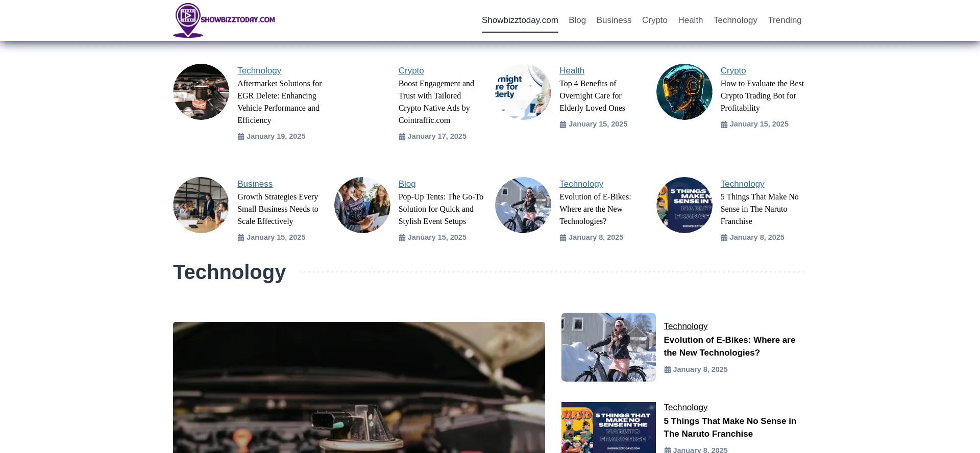The height and width of the screenshot is (453, 980).
Task: Open article Boost Engagement with Crypto Native Ads
Action: [x=436, y=102]
